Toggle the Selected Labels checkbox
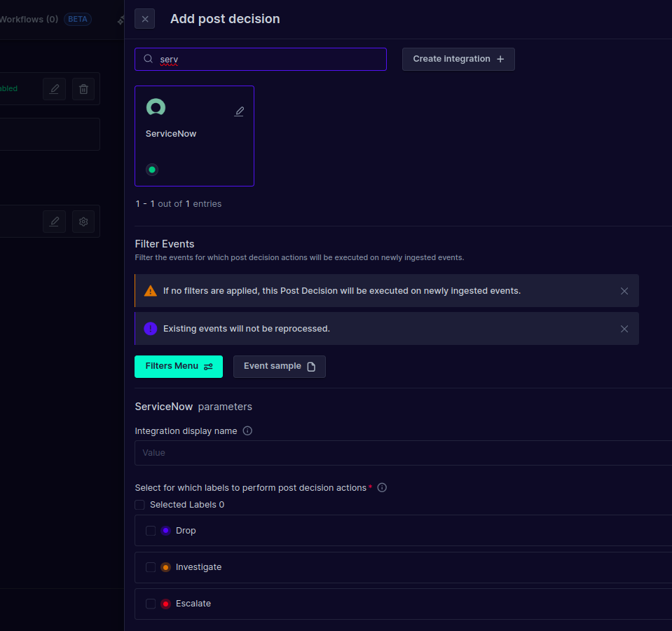 click(x=139, y=505)
